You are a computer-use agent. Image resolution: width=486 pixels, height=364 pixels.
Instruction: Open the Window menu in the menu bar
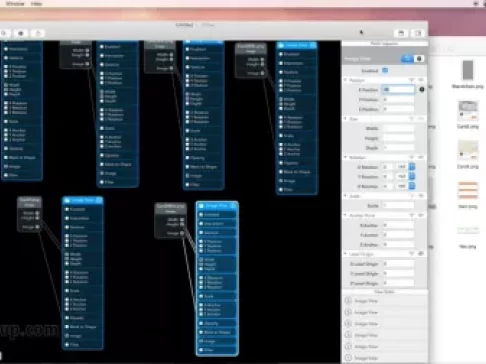(15, 4)
